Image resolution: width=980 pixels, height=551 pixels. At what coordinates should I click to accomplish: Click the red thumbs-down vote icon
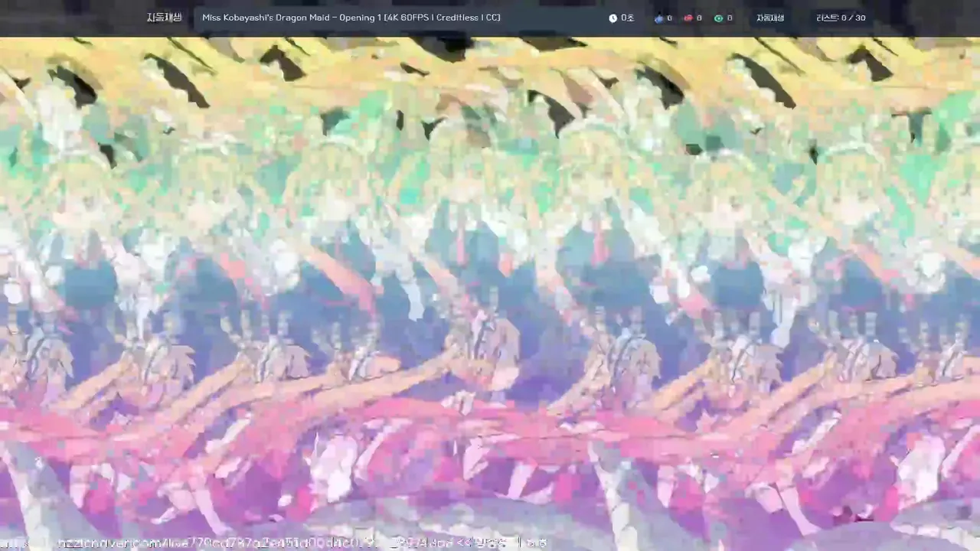coord(688,18)
